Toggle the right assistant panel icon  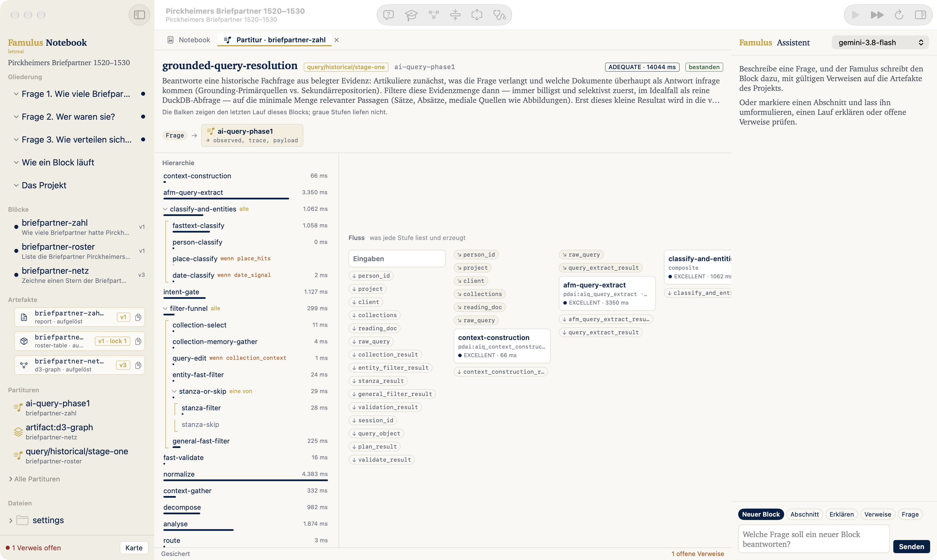920,15
